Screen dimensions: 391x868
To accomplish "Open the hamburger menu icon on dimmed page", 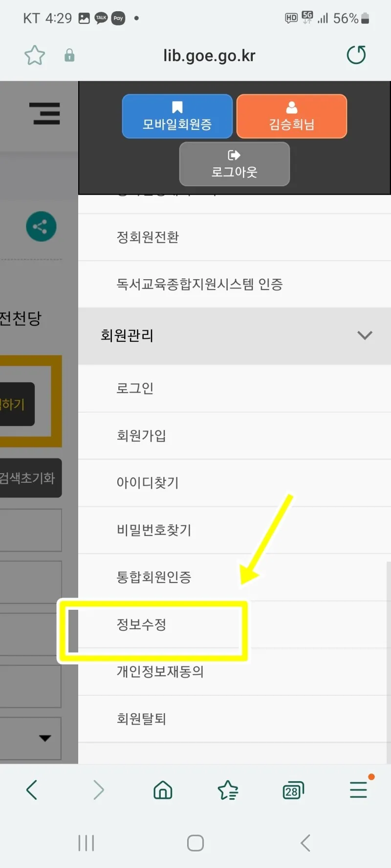I will [x=44, y=113].
